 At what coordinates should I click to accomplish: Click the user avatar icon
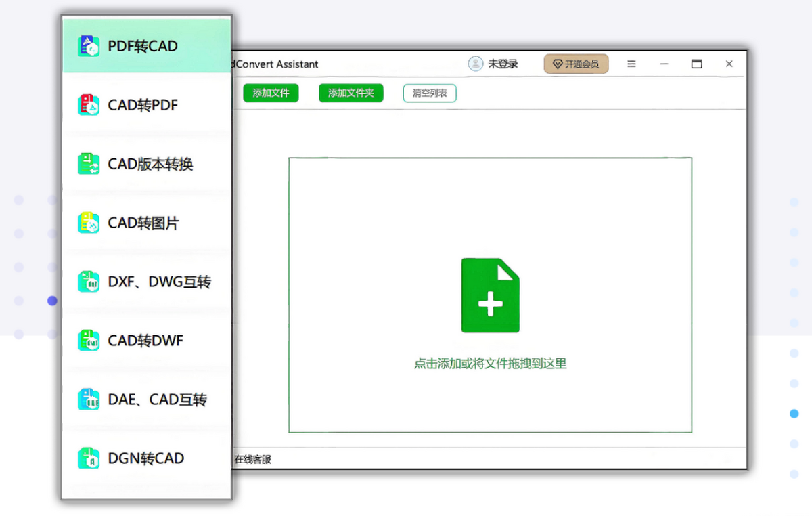click(476, 64)
